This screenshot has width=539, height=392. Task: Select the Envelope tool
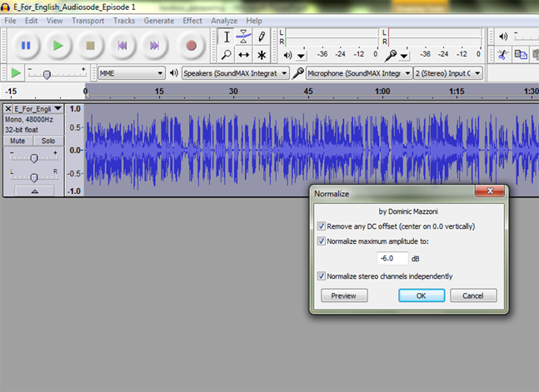243,37
